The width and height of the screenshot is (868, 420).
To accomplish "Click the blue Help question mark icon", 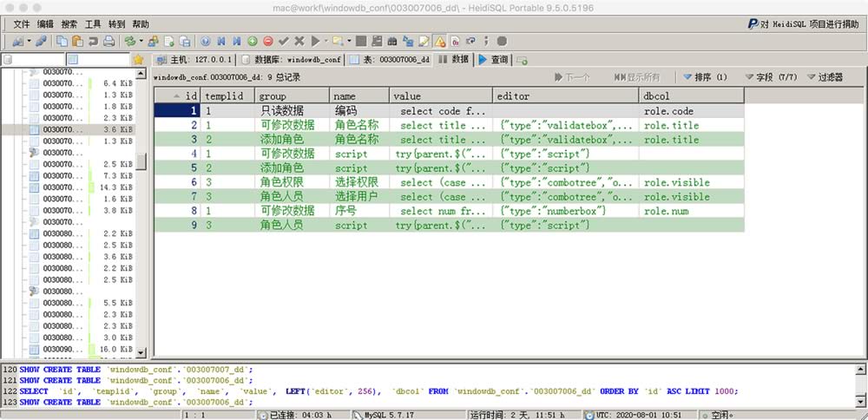I will tap(205, 41).
